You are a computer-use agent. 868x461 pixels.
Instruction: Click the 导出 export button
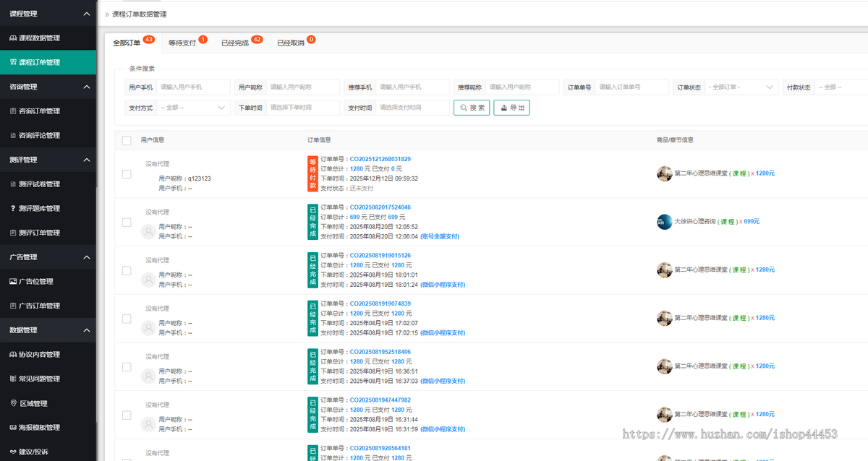(511, 108)
